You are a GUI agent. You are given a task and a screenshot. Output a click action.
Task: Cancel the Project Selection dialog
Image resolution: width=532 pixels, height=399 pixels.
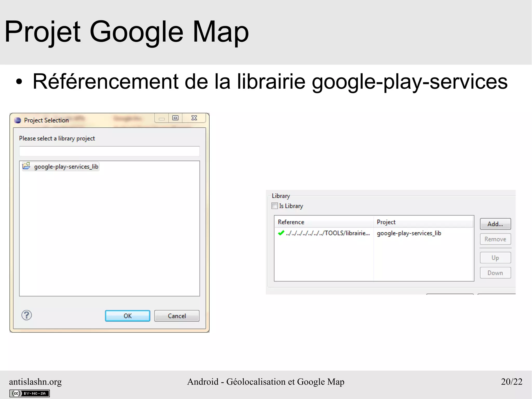point(177,316)
